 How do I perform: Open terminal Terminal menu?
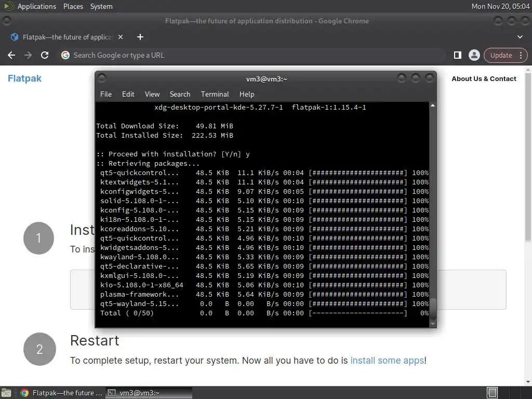click(215, 95)
